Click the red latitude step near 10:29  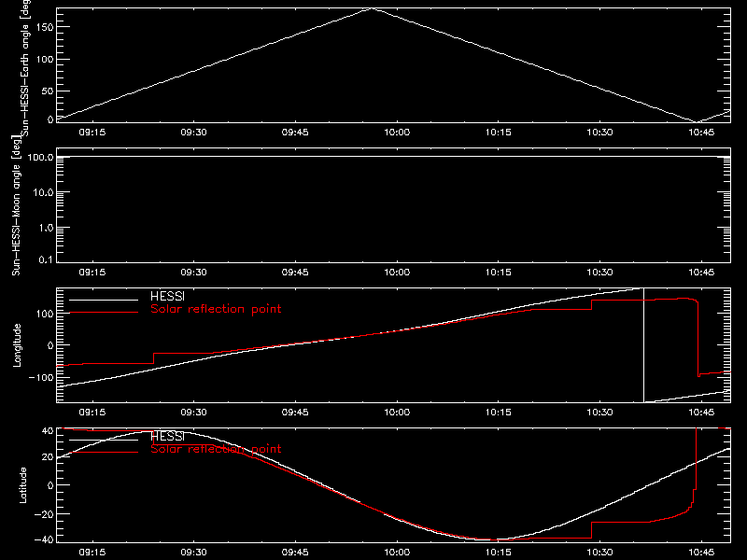tap(592, 530)
